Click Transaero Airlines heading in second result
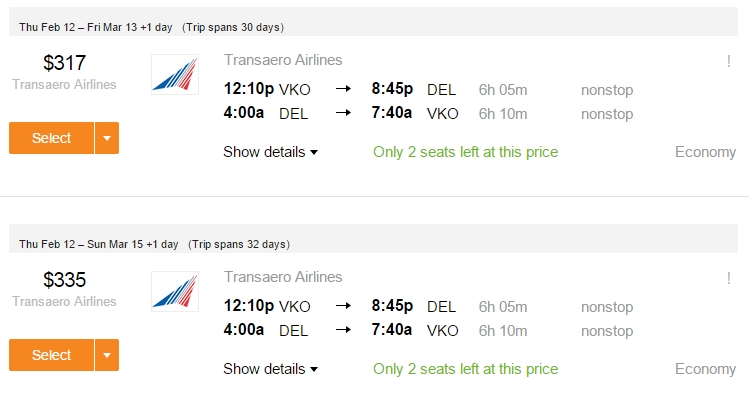This screenshot has width=749, height=412. point(283,277)
